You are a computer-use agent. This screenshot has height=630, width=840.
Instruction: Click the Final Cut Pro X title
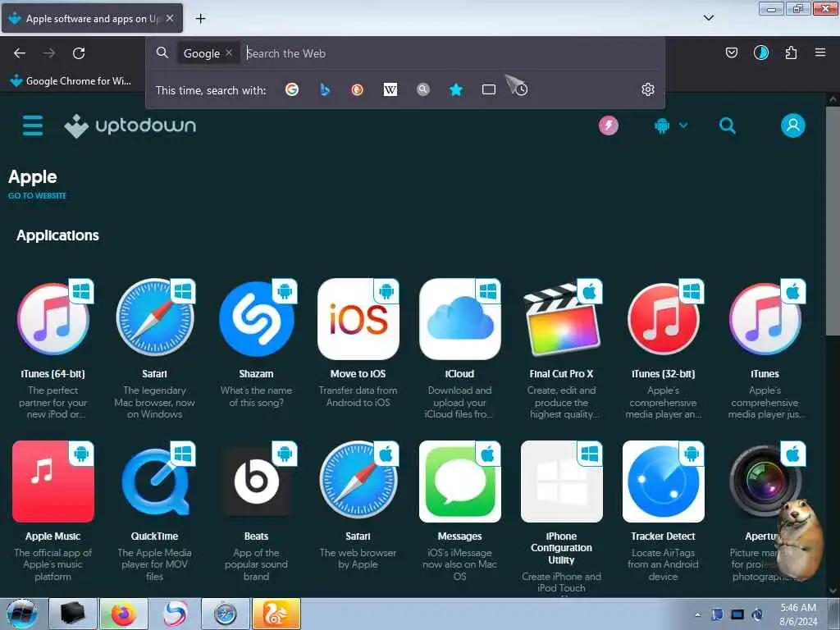561,374
